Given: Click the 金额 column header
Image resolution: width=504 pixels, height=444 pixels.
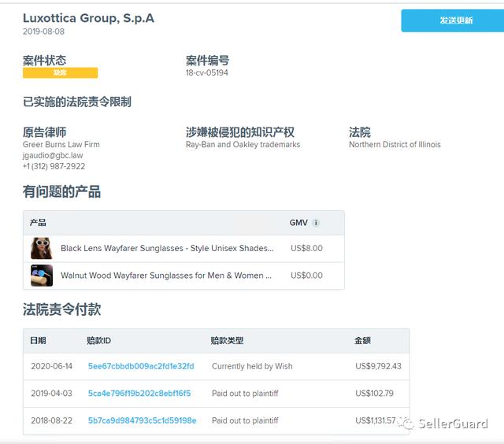Looking at the screenshot, I should 362,341.
